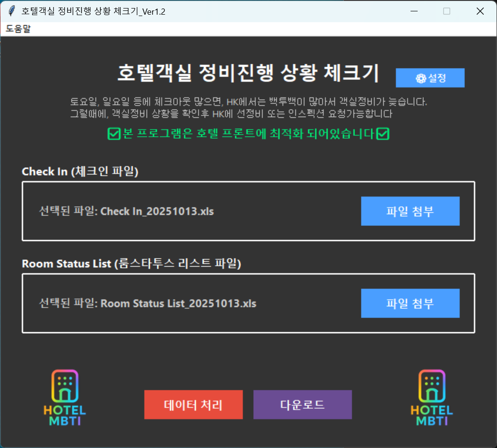Click the green checkmark after 되어있습니다

click(x=383, y=134)
